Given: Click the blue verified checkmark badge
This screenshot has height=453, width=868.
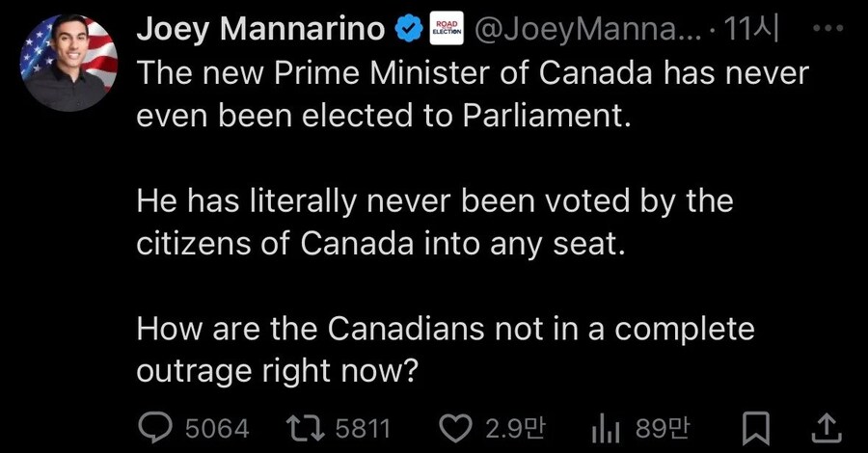Looking at the screenshot, I should point(410,31).
